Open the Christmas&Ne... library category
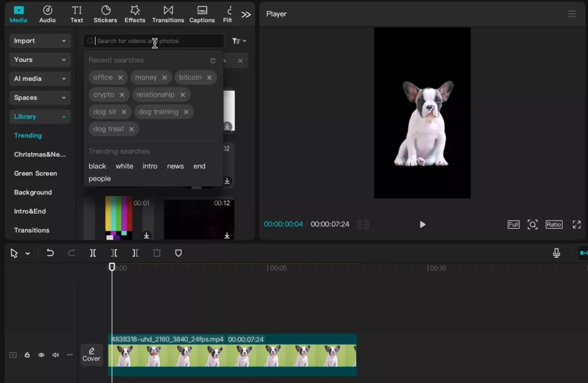Screen dimensions: 588x383 (40, 154)
